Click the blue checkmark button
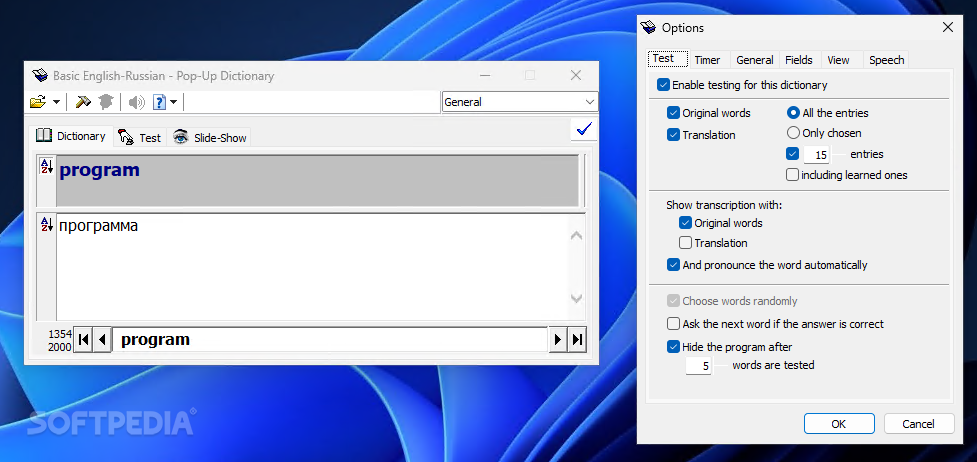Viewport: 977px width, 462px height. pyautogui.click(x=584, y=129)
